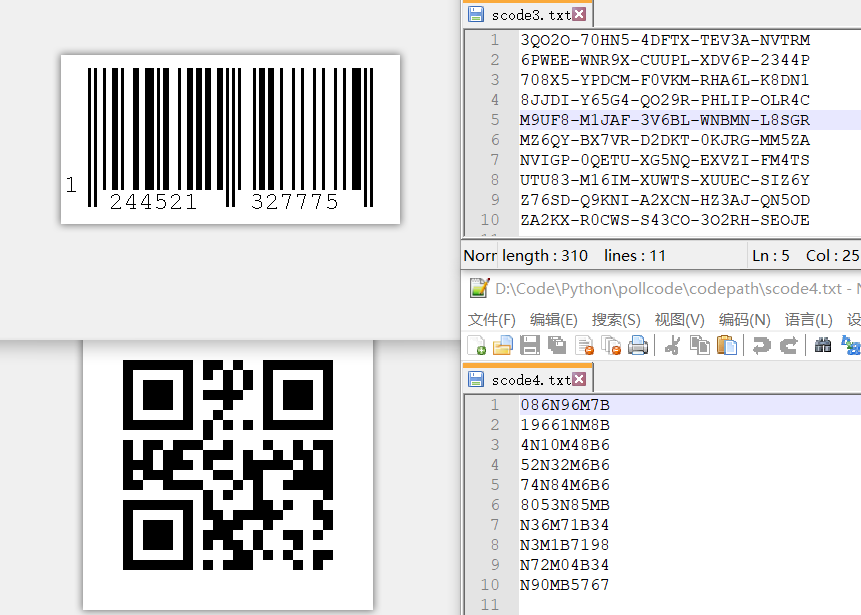Click the Notepad++ icon in the scode4 title bar
Image resolution: width=861 pixels, height=615 pixels.
(x=478, y=288)
